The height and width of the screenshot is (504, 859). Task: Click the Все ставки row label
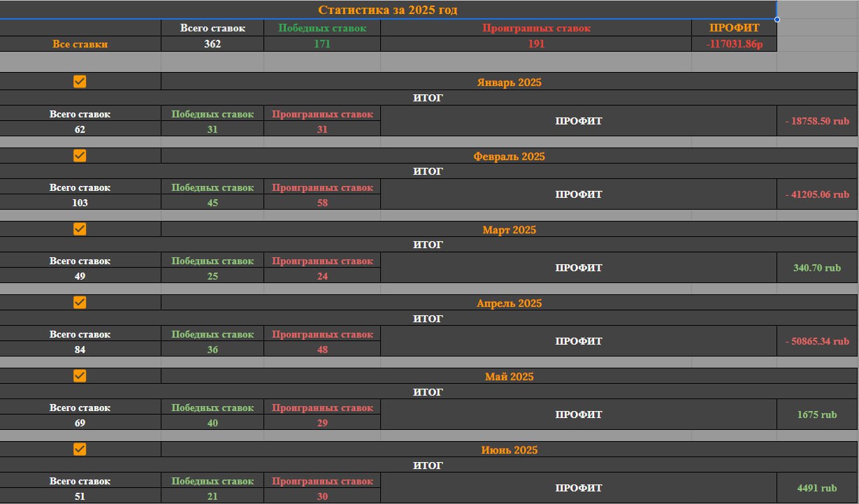(80, 43)
